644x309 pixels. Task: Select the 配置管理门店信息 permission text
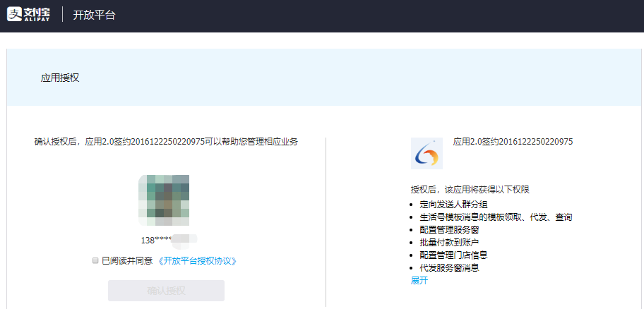453,255
